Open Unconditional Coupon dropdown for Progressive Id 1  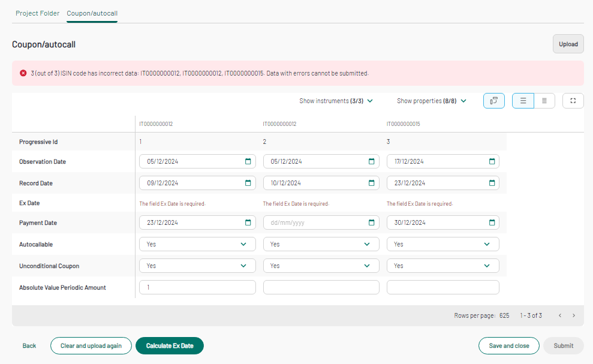click(x=197, y=266)
